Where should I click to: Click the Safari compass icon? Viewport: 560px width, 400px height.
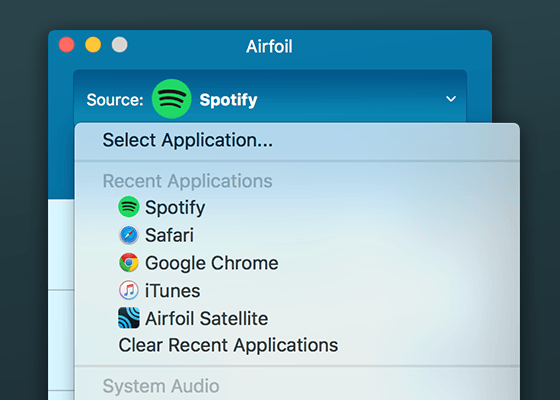pyautogui.click(x=129, y=235)
